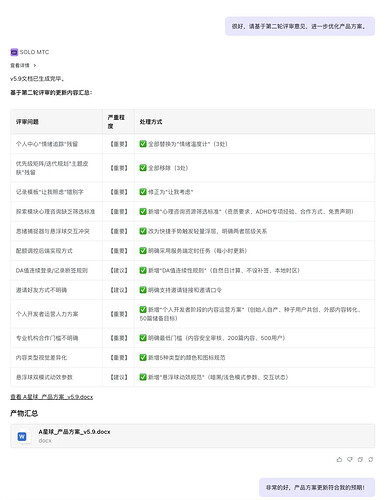Click the green check before 修正为"让我考虑"
385x500 pixels.
point(143,192)
